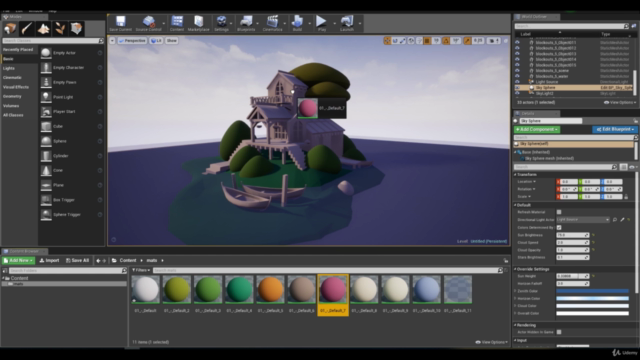Click the Edit Blueprint button
The width and height of the screenshot is (640, 360).
pyautogui.click(x=615, y=129)
